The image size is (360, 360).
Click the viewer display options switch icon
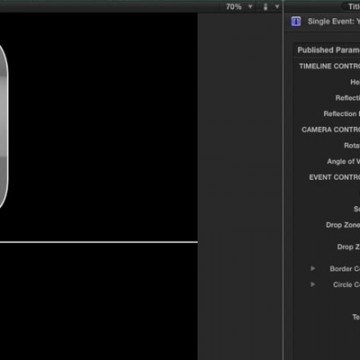point(265,7)
